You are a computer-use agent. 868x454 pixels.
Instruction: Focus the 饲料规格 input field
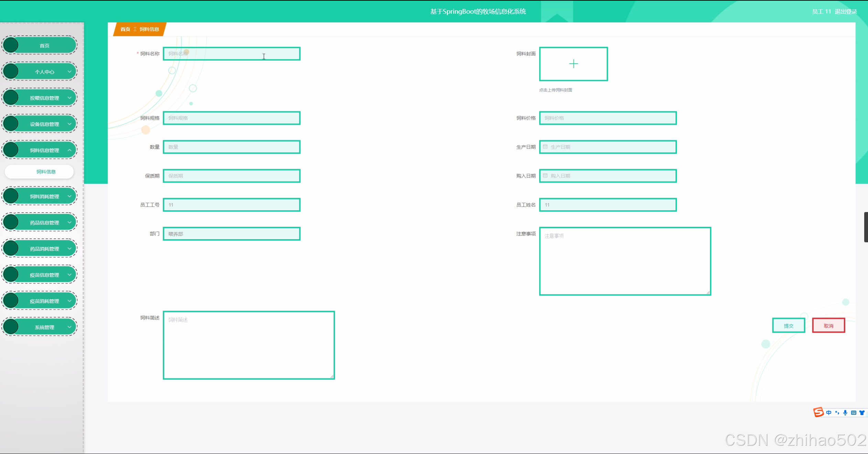[x=232, y=118]
